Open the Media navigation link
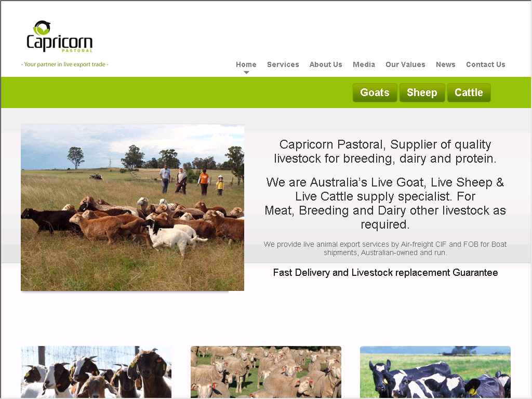The width and height of the screenshot is (532, 399). coord(364,64)
